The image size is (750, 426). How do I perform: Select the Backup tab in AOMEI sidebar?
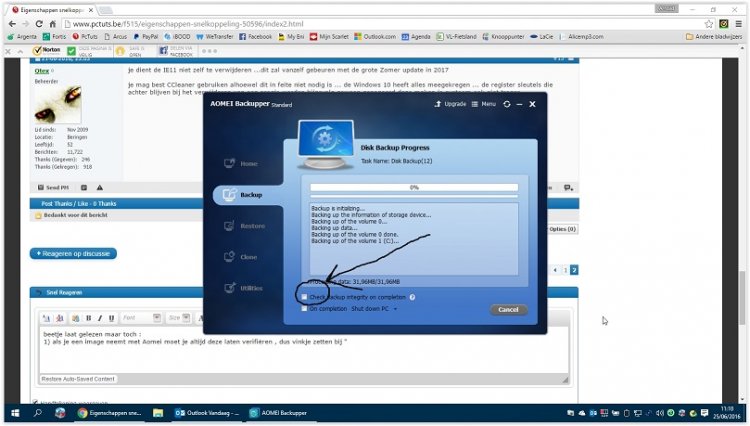pos(244,195)
